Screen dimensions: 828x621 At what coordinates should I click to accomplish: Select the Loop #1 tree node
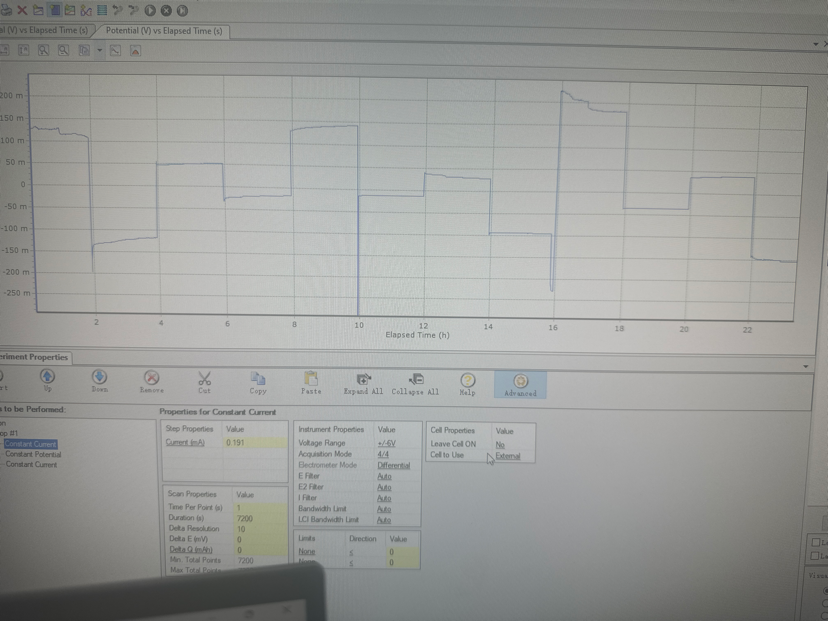click(9, 433)
